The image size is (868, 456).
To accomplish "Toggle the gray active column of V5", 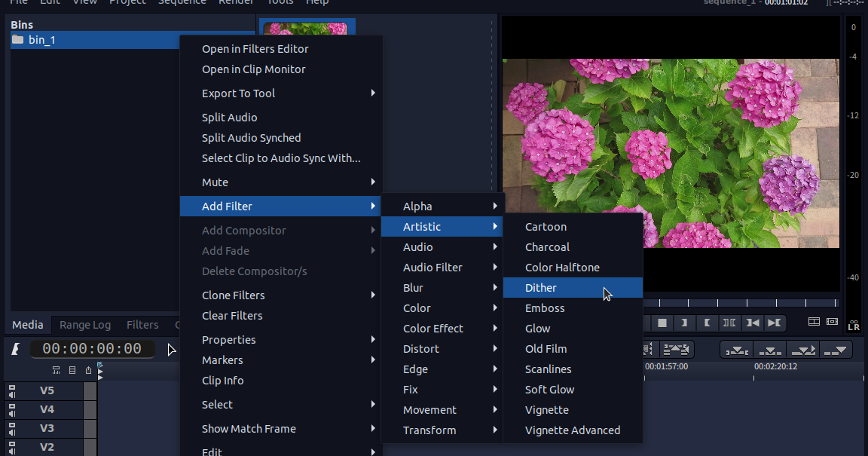I will 90,390.
